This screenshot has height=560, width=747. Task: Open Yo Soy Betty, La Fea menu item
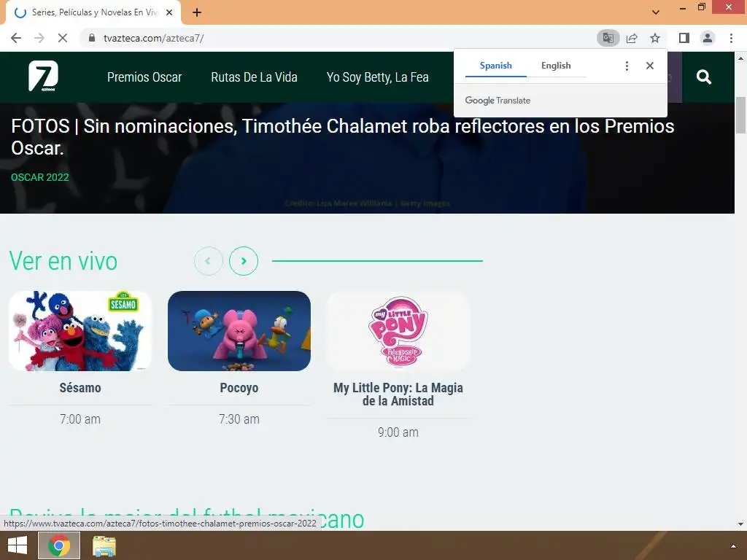pyautogui.click(x=378, y=77)
